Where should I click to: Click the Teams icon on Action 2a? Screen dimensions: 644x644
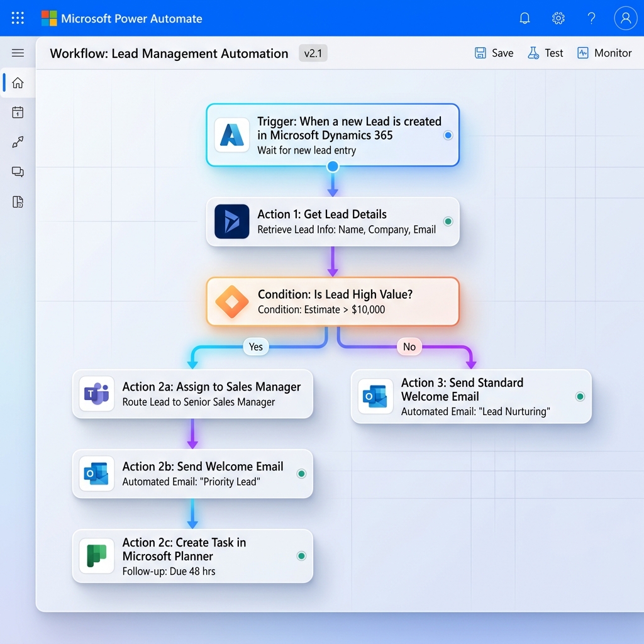tap(96, 394)
